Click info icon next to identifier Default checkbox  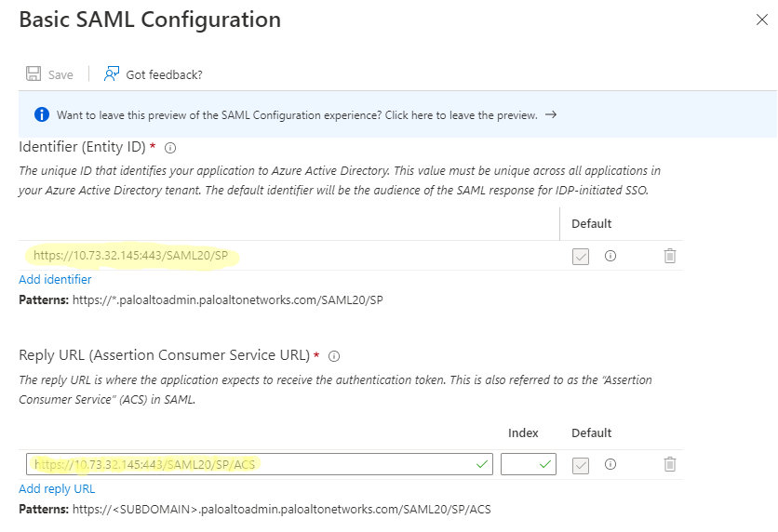click(x=610, y=256)
